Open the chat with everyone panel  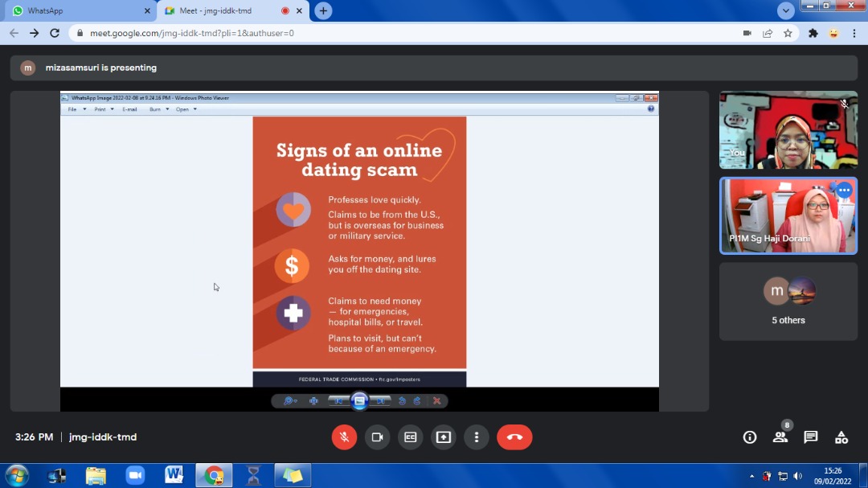[811, 437]
